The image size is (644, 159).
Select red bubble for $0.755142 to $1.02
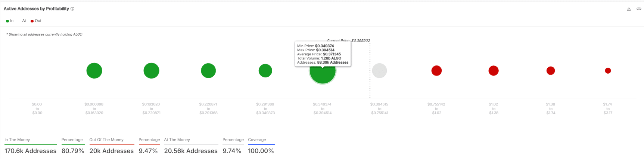pos(436,71)
